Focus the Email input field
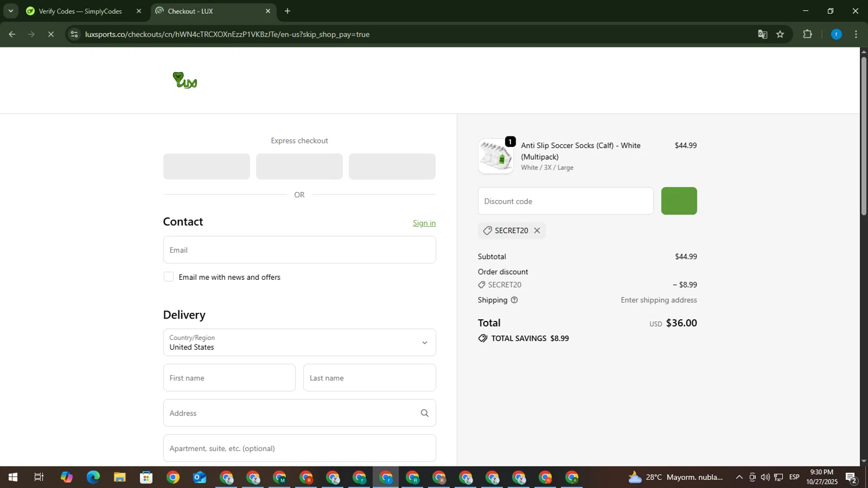The image size is (868, 488). tap(299, 250)
